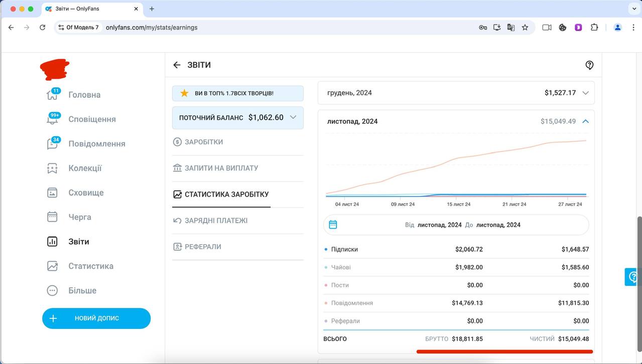Click install app icon in address bar
The width and height of the screenshot is (642, 364).
pos(497,28)
